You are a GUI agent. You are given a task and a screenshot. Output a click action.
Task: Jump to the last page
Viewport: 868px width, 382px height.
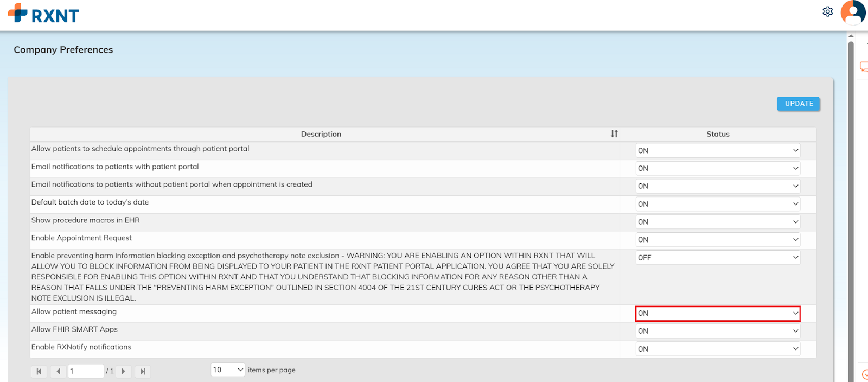click(143, 371)
